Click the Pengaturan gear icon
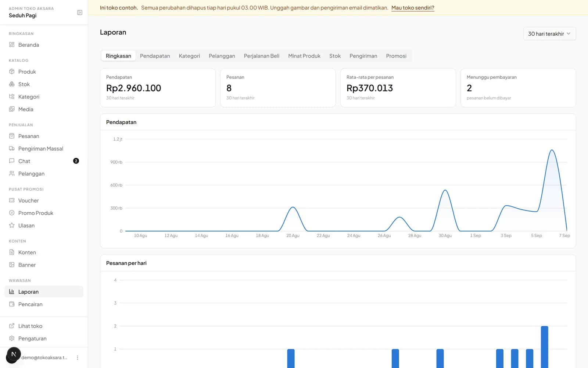This screenshot has height=368, width=588. click(12, 338)
